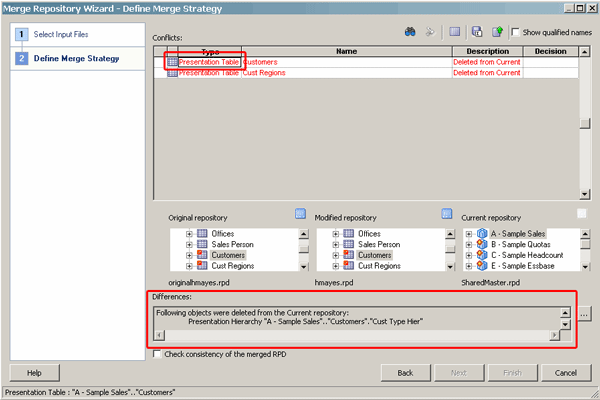Click the disabled Next button

pos(459,373)
